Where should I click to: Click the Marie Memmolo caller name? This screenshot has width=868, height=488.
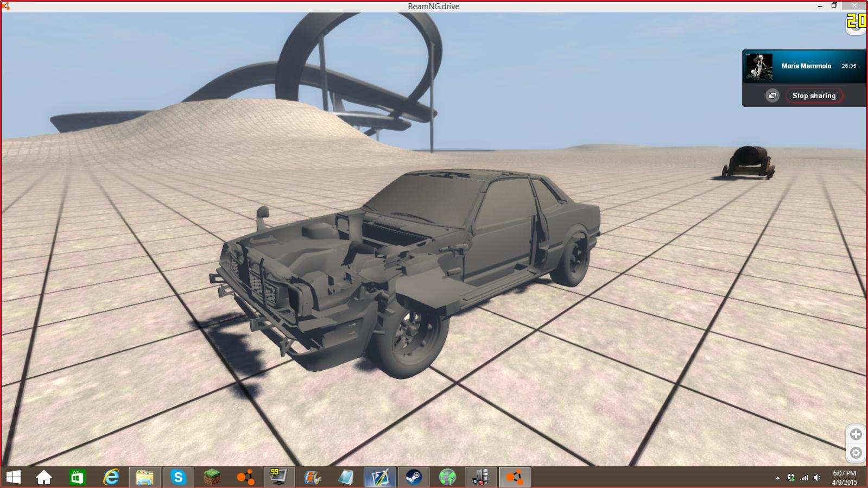pos(806,66)
